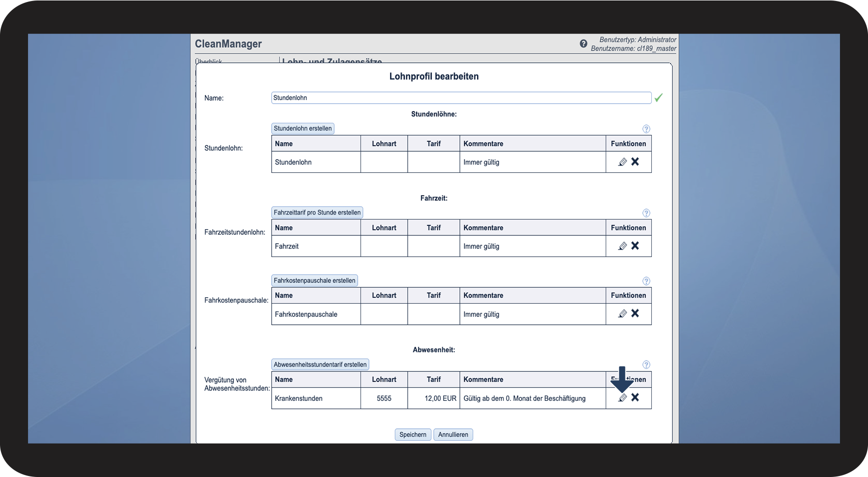Edit the Fahrkostenpauschale row with the pencil icon
This screenshot has height=477, width=868.
click(x=622, y=313)
